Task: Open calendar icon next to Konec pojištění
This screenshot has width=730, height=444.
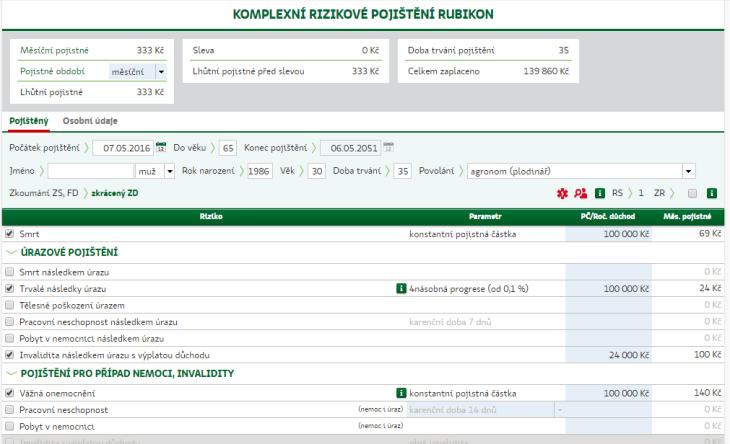Action: point(388,148)
